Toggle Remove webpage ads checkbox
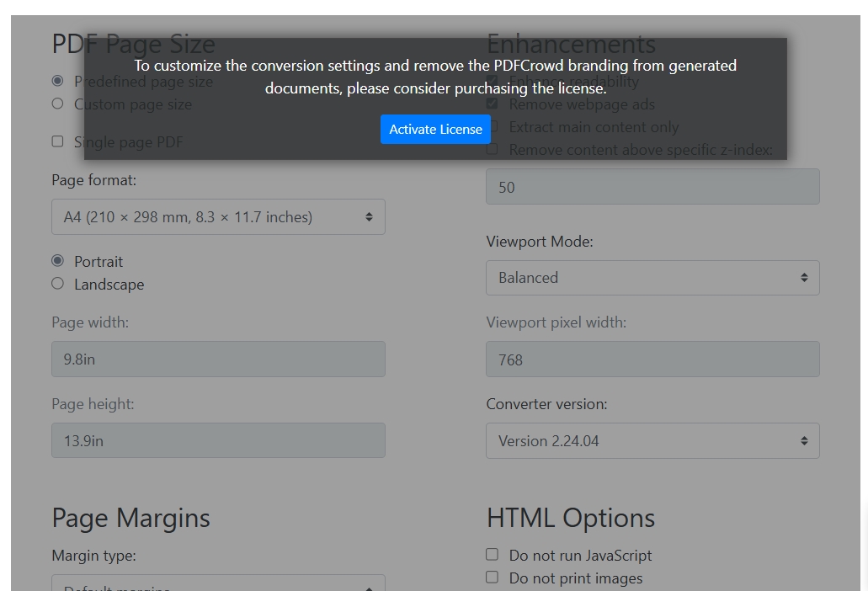This screenshot has width=868, height=591. pyautogui.click(x=493, y=104)
